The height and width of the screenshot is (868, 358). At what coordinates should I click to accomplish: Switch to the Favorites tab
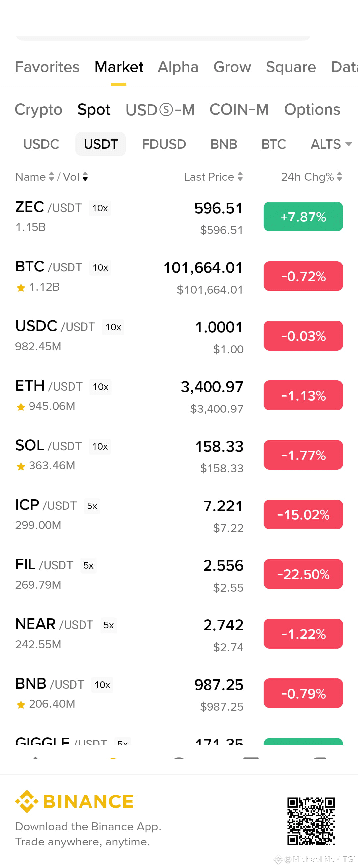[x=47, y=67]
